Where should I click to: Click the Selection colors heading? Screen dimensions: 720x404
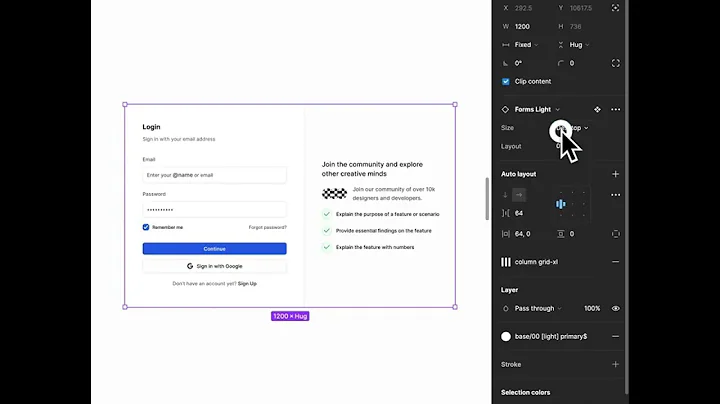(525, 392)
